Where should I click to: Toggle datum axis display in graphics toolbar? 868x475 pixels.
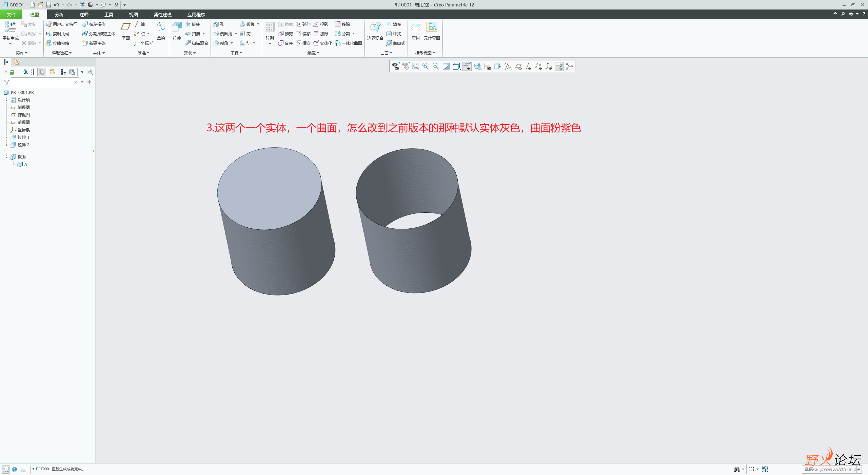tap(529, 66)
